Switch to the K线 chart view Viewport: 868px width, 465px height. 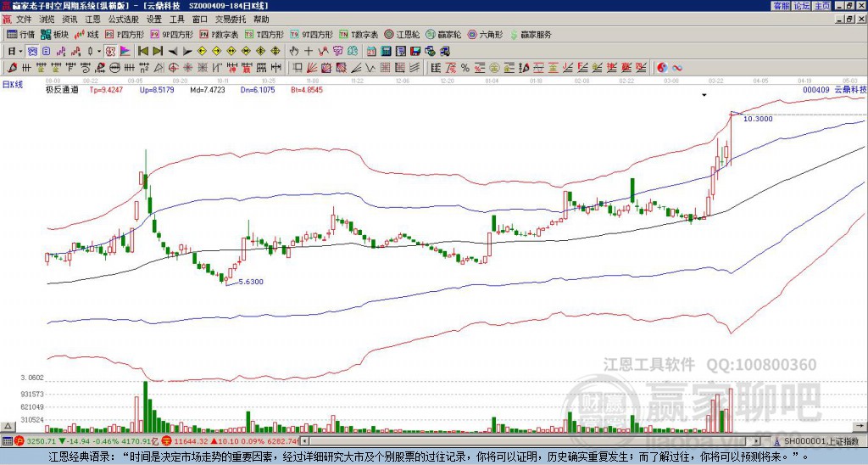coord(86,34)
